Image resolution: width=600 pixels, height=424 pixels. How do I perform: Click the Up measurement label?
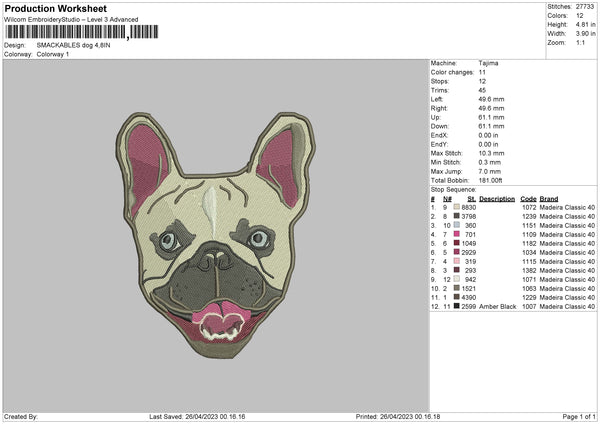click(435, 117)
